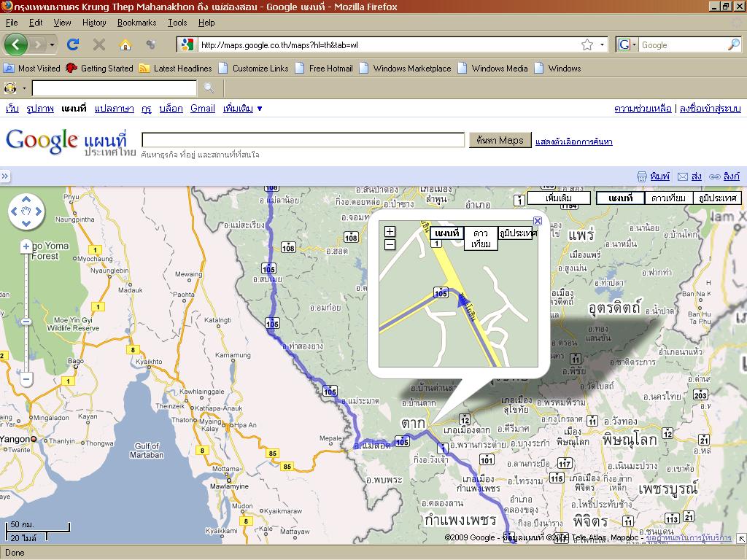Open the เพิ่มเติม map layers button
The width and height of the screenshot is (747, 560).
click(559, 198)
